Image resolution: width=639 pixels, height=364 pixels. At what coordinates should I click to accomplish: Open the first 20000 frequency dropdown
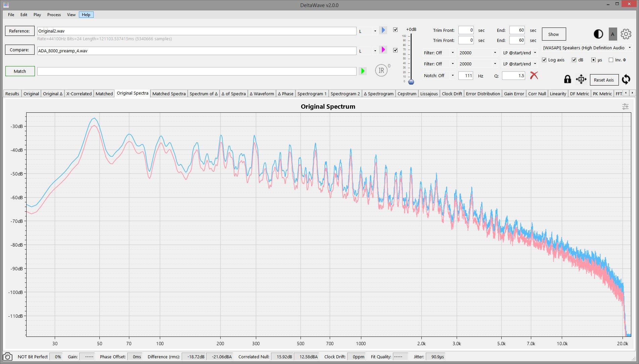(478, 53)
